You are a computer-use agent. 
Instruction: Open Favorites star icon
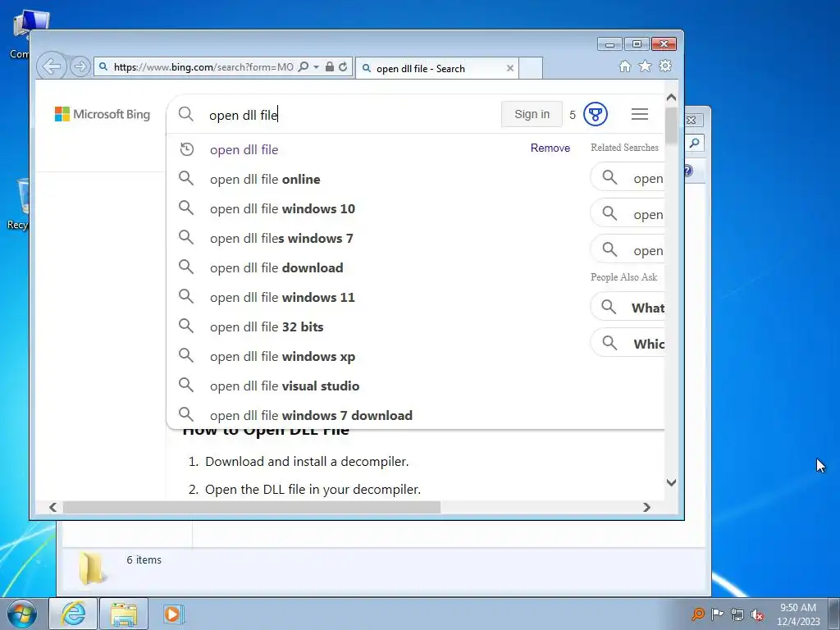[x=645, y=66]
